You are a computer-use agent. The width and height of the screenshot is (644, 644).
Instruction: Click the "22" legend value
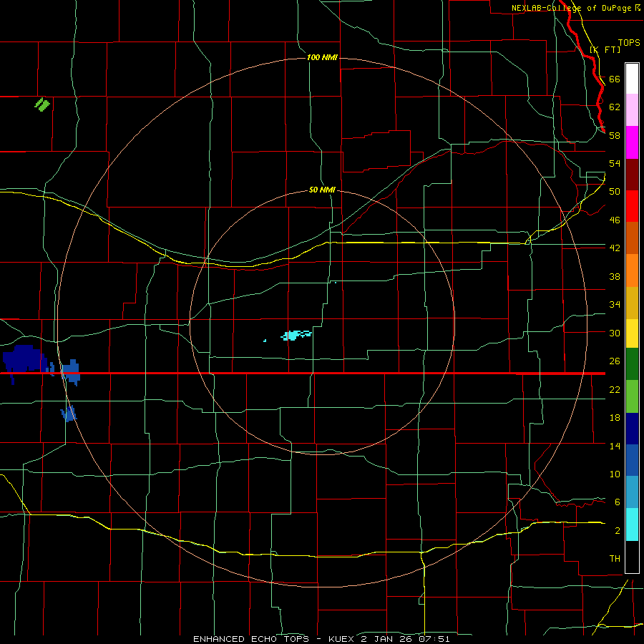click(615, 390)
